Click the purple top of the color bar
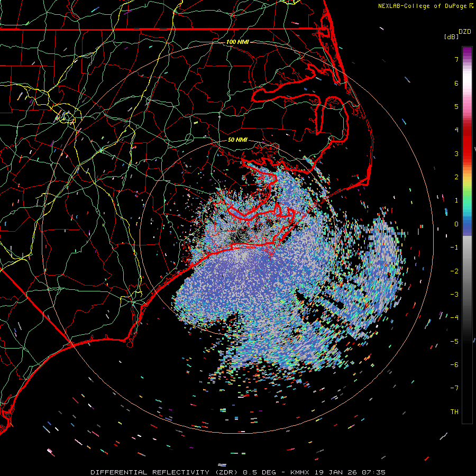The image size is (476, 476). (x=467, y=52)
